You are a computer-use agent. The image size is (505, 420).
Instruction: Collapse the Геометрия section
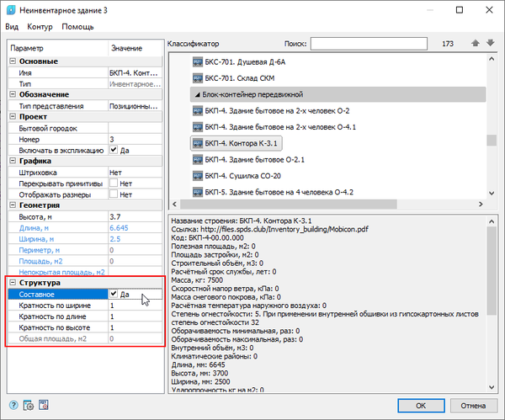coord(13,205)
